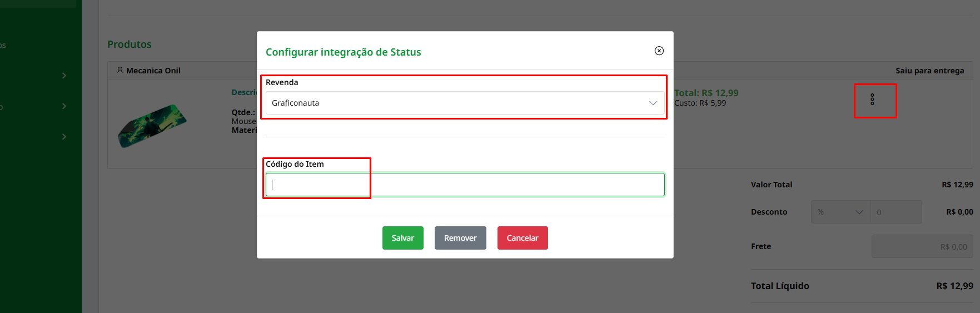This screenshot has height=313, width=980.
Task: Expand the first sidebar chevron
Action: tap(64, 75)
